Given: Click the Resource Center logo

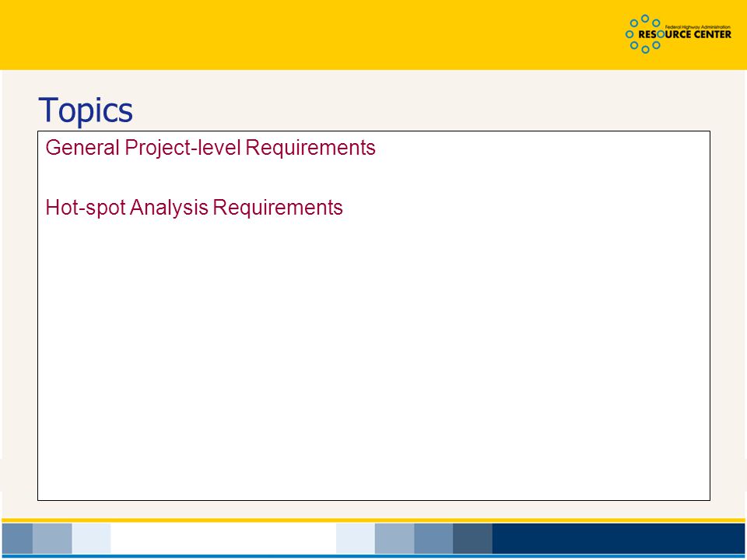Looking at the screenshot, I should click(678, 33).
